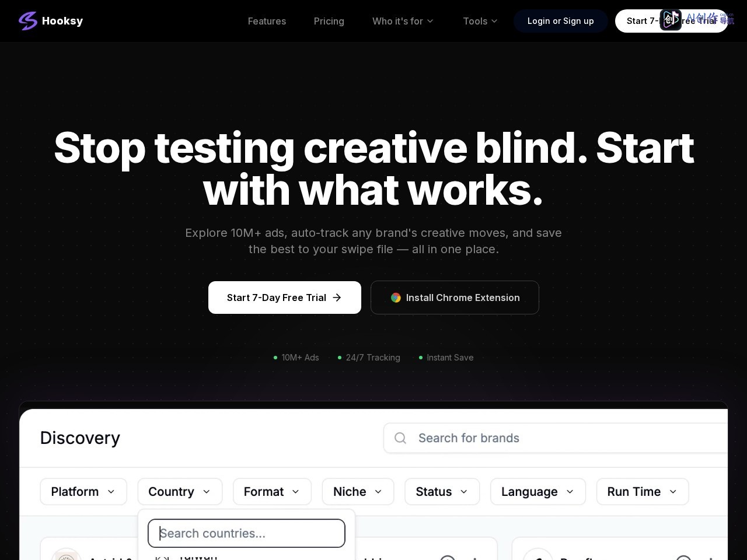Click the "Discovery" heading

click(80, 438)
